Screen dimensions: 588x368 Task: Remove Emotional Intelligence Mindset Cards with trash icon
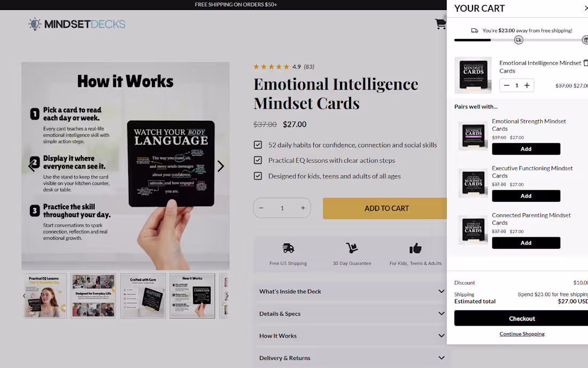585,63
